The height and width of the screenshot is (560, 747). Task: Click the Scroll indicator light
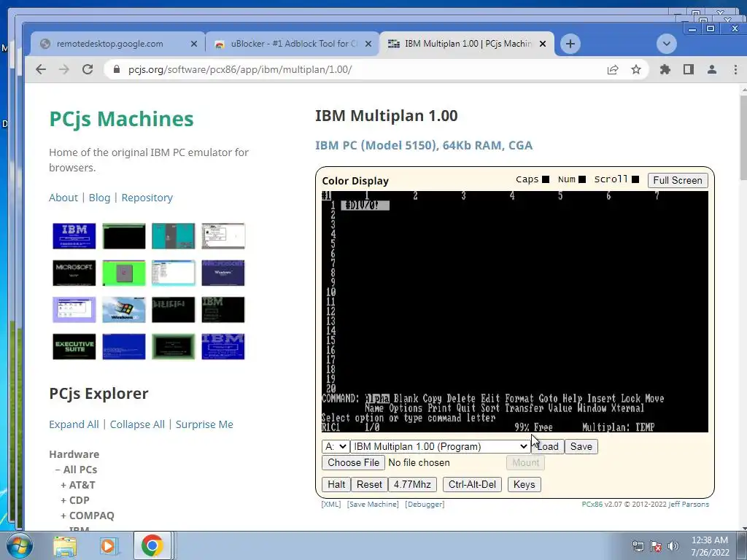click(635, 179)
